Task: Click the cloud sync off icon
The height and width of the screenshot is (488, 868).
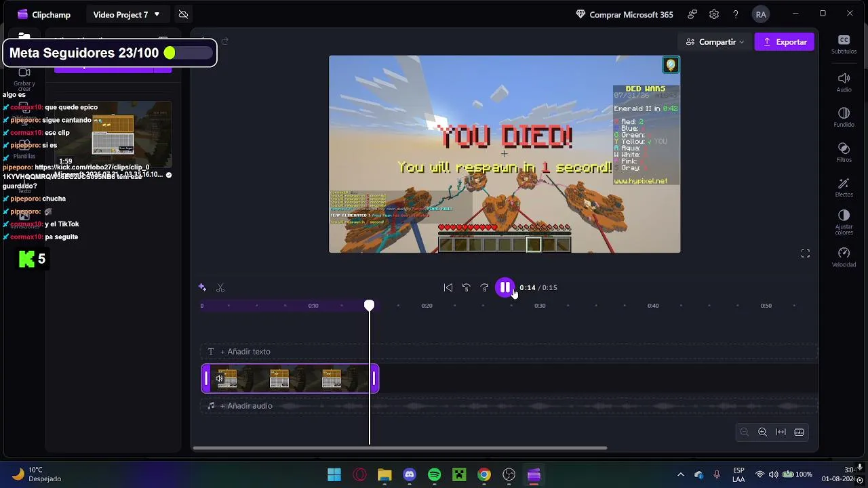Action: (x=183, y=14)
